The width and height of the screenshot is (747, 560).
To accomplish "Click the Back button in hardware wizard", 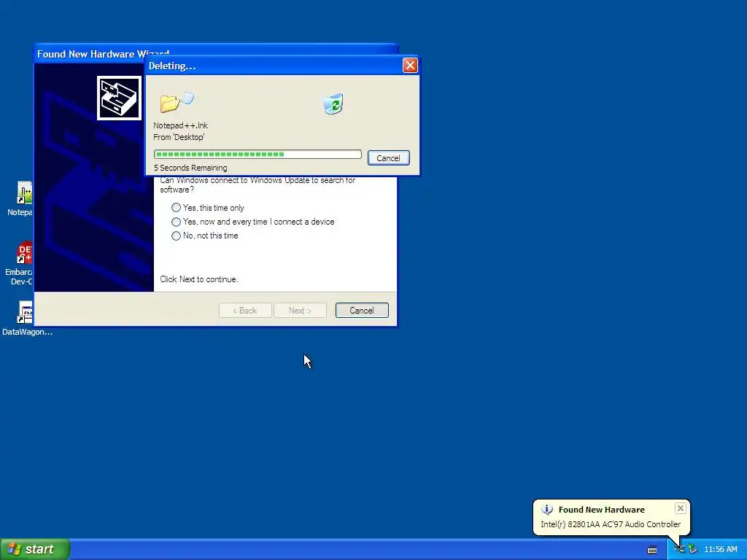I will tap(245, 311).
